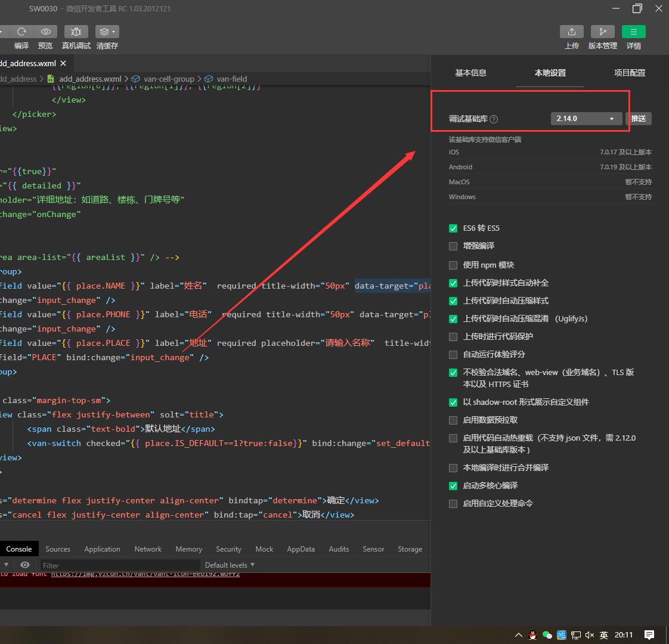Open the 调试基础库 version 2.14.0 dropdown
Viewport: 669px width, 644px height.
tap(586, 119)
